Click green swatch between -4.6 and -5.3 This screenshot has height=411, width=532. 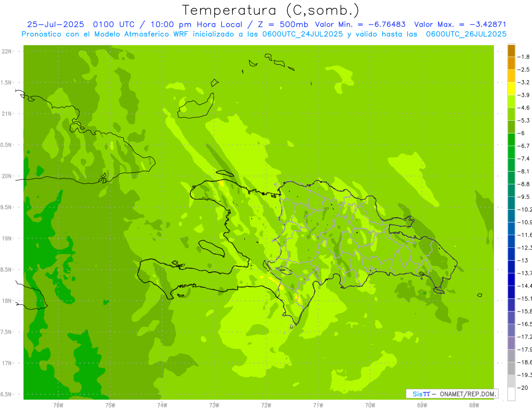pyautogui.click(x=512, y=114)
